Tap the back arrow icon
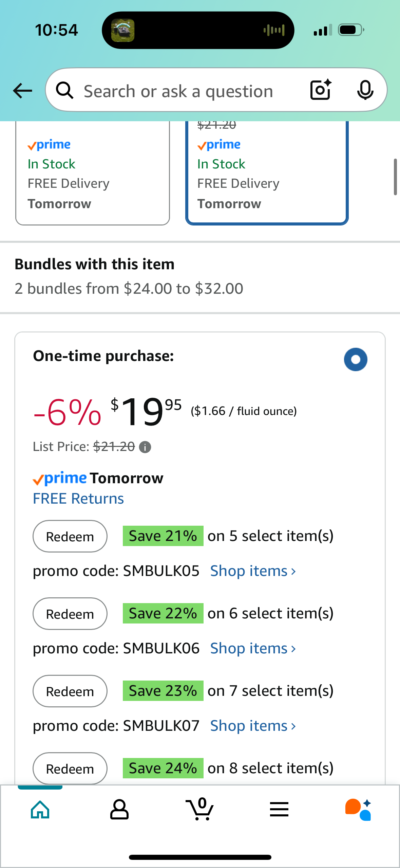This screenshot has width=400, height=868. click(22, 91)
